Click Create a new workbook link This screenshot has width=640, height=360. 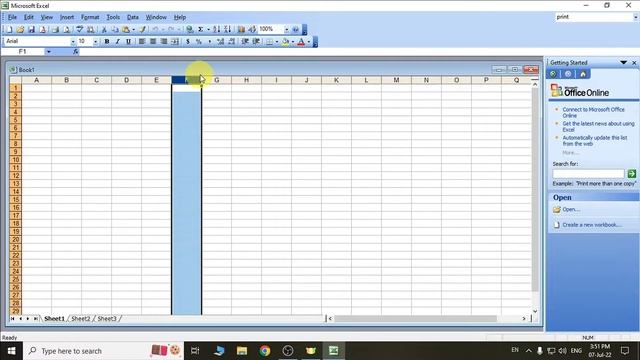(x=592, y=225)
